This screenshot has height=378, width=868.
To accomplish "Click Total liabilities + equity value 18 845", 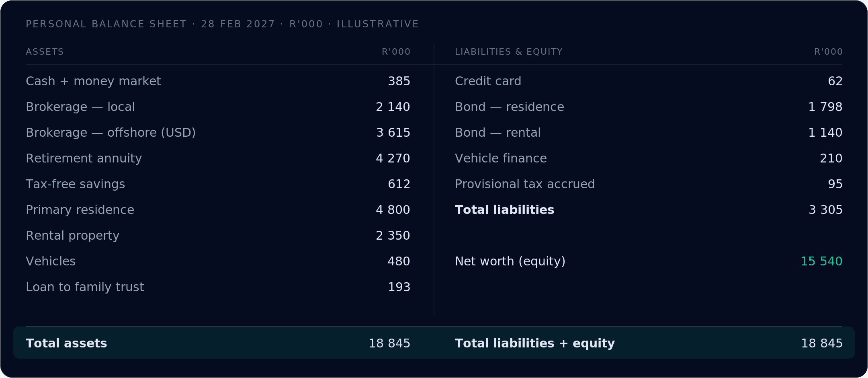I will pos(822,343).
